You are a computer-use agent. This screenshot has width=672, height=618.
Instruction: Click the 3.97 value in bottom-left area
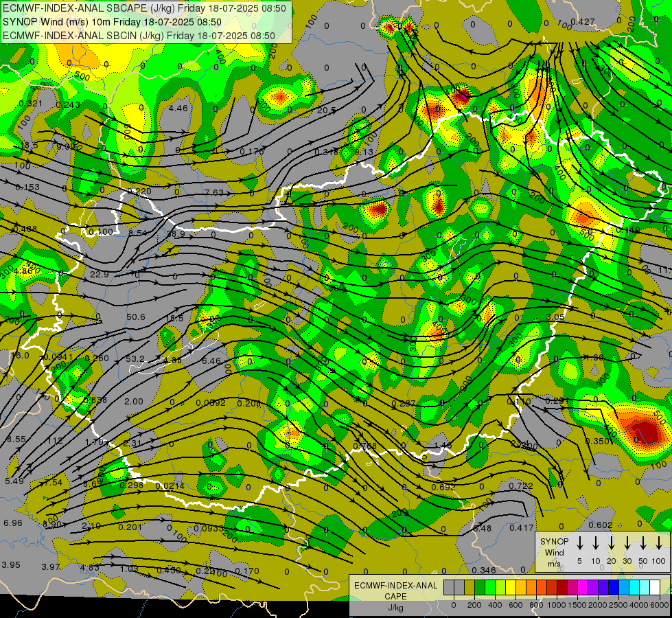[x=51, y=566]
